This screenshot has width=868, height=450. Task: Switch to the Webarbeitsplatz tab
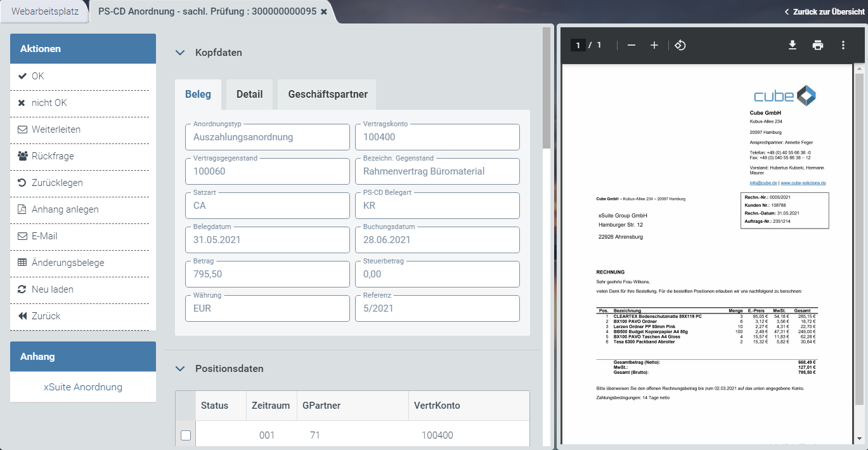(x=45, y=11)
